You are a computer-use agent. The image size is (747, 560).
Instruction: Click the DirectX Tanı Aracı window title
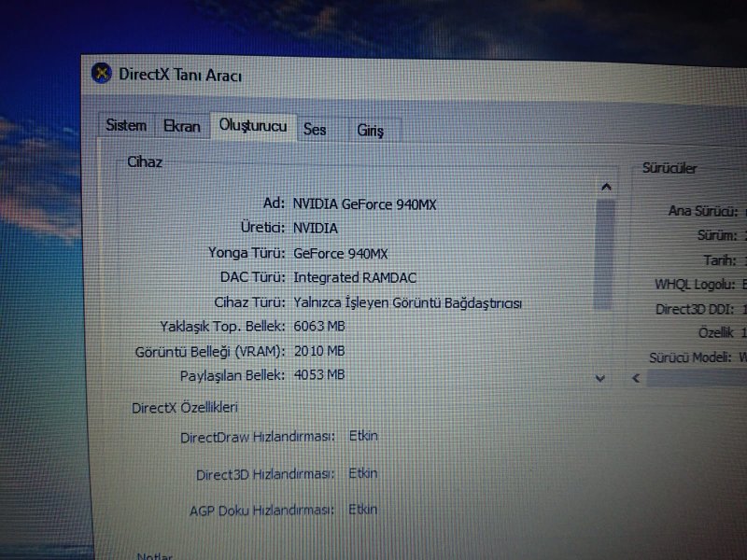pos(180,75)
